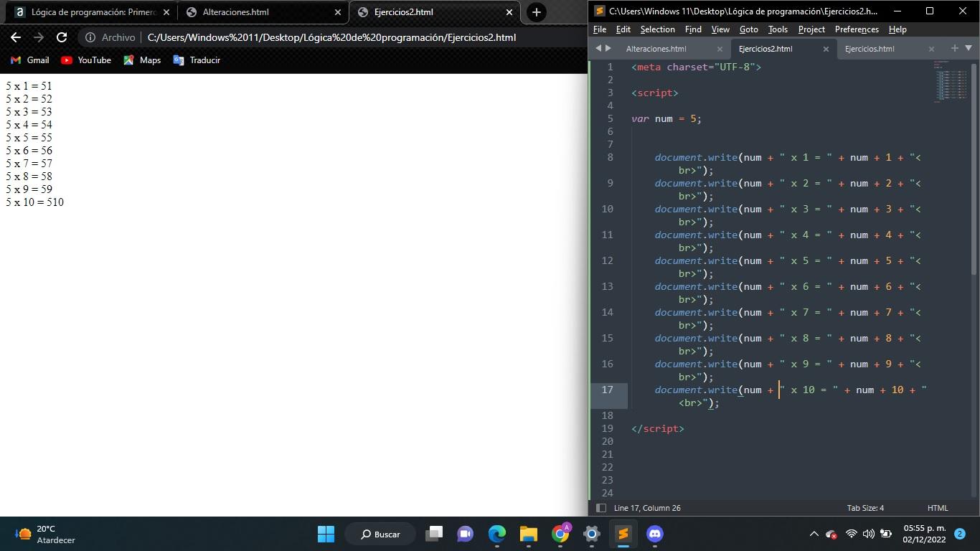Change the HTML syntax selector
The height and width of the screenshot is (551, 980).
[937, 508]
